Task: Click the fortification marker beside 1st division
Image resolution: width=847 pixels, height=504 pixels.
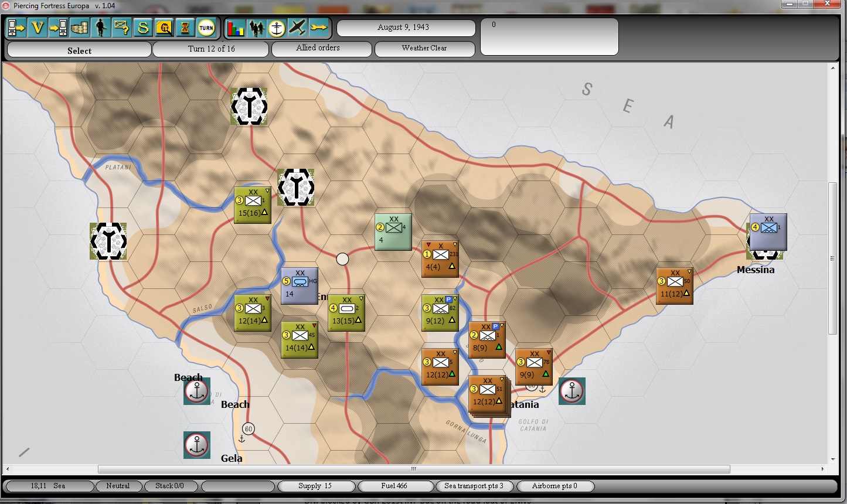Action: point(296,187)
